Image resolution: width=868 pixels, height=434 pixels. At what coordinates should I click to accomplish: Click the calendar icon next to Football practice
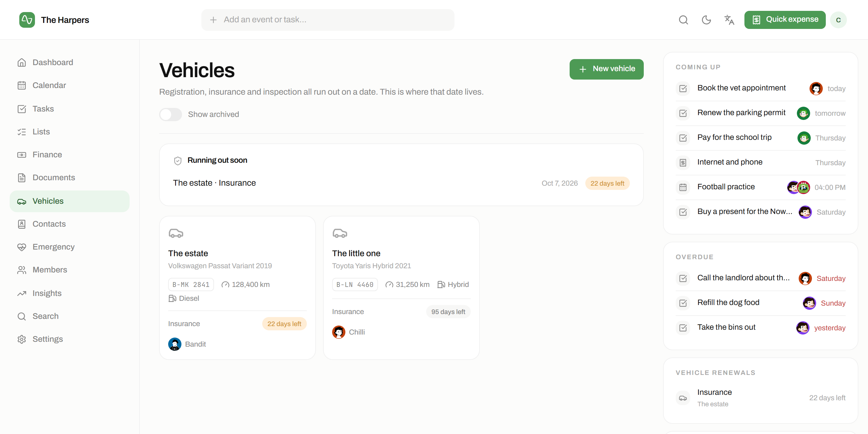683,187
